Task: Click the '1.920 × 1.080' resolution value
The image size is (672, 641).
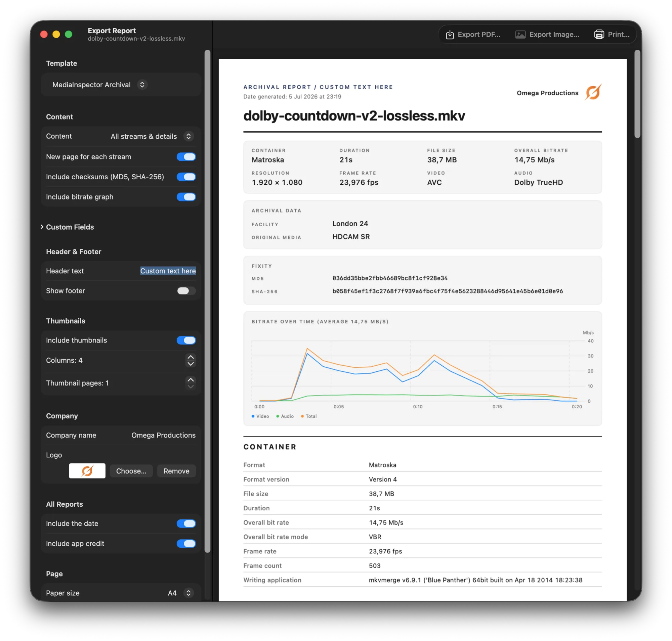Action: [x=277, y=182]
